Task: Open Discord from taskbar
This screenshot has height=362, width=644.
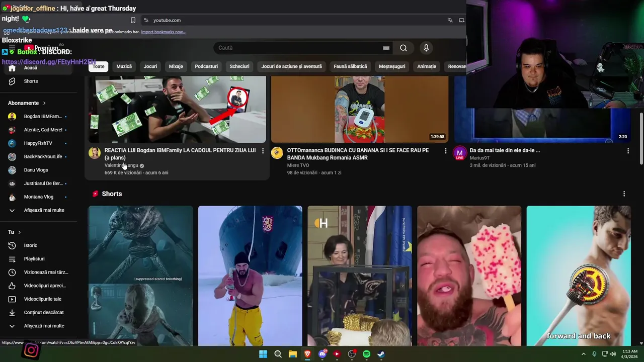Action: [x=323, y=354]
